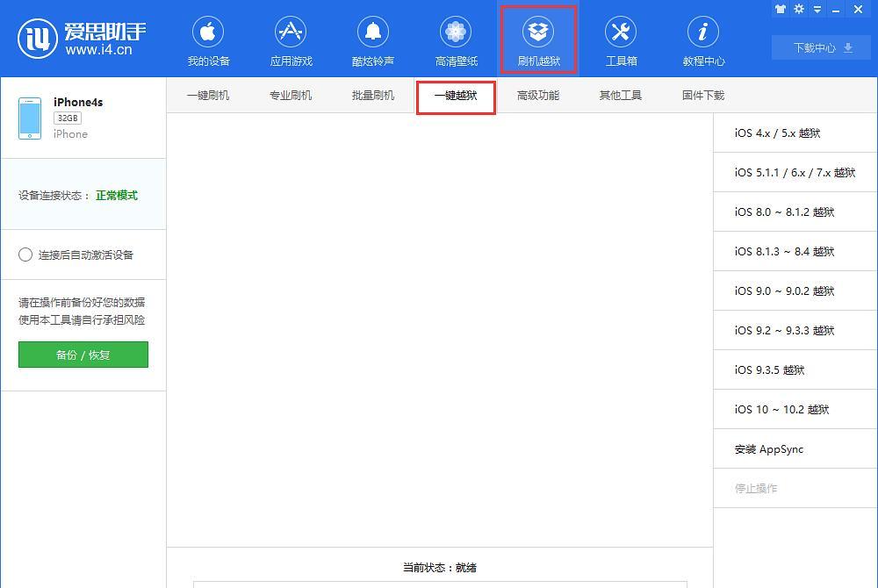The image size is (878, 588).
Task: Click the 正常模式 connection status text
Action: click(117, 195)
